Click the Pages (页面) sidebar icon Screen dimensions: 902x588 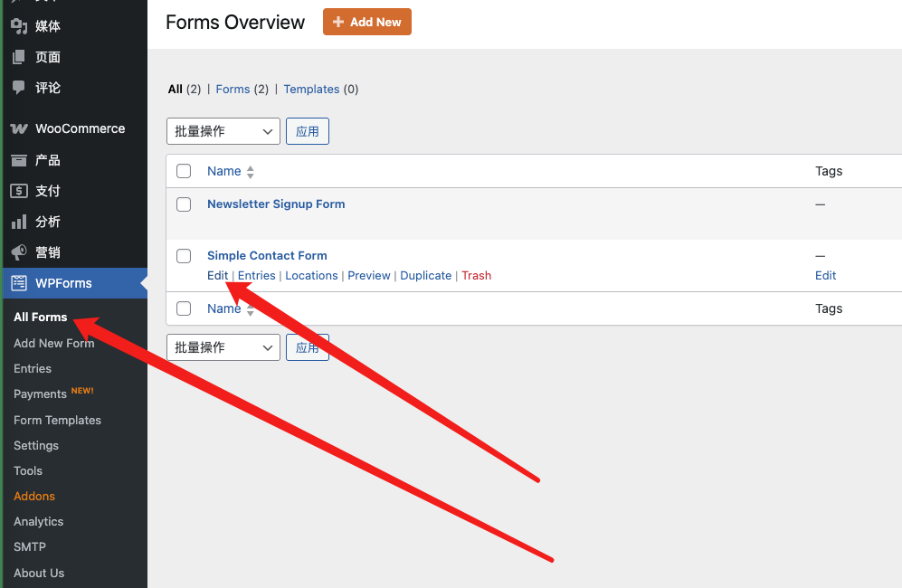[19, 57]
